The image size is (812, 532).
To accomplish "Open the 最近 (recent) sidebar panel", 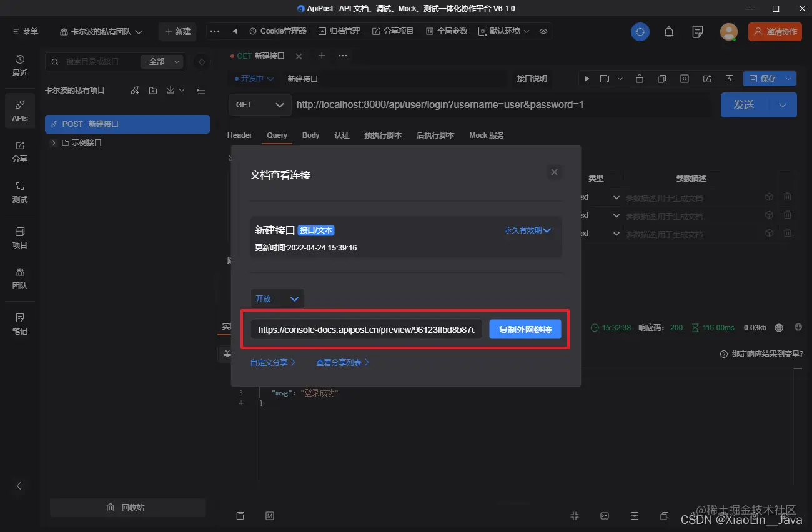I will tap(20, 65).
